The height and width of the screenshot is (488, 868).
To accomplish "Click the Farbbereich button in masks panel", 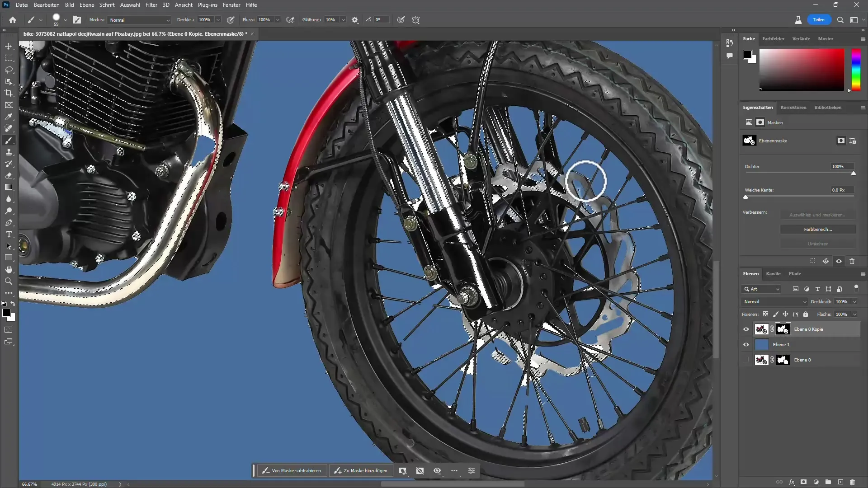I will click(x=818, y=230).
